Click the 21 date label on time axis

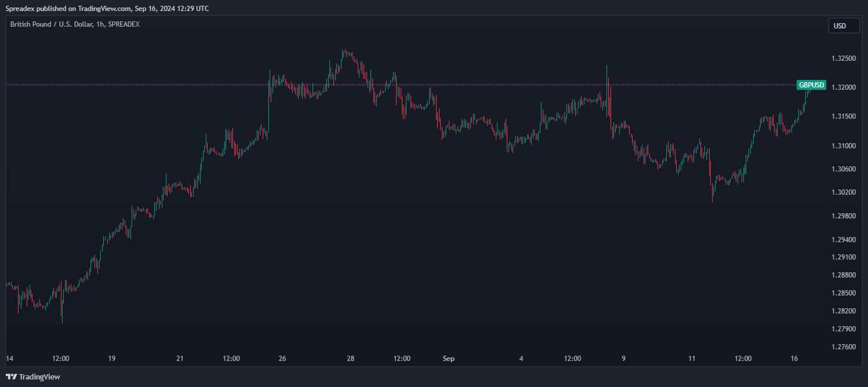click(x=180, y=359)
